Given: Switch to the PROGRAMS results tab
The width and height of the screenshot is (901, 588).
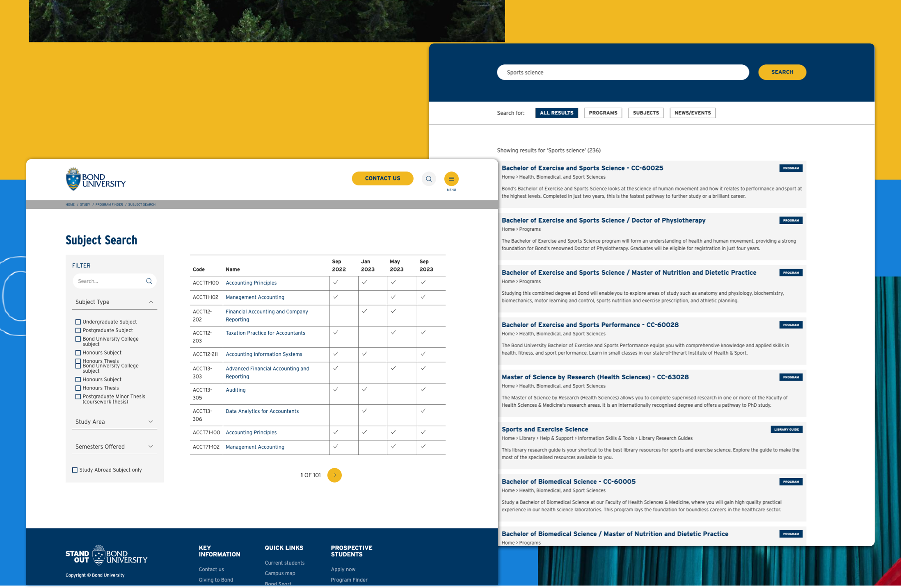Looking at the screenshot, I should tap(603, 113).
